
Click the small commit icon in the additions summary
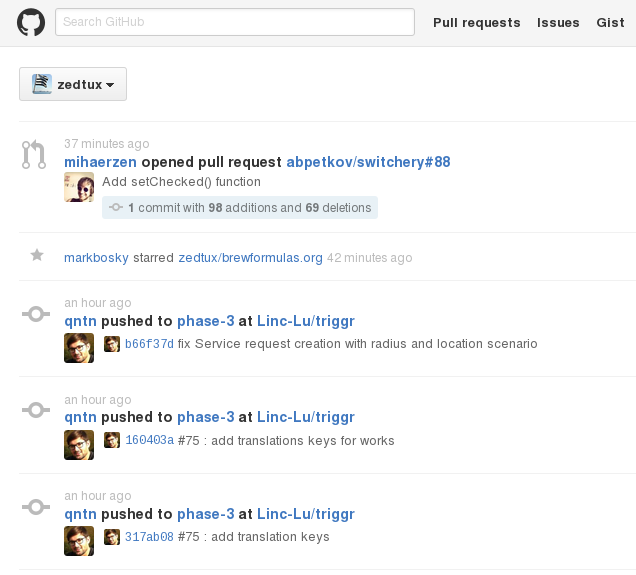(116, 208)
